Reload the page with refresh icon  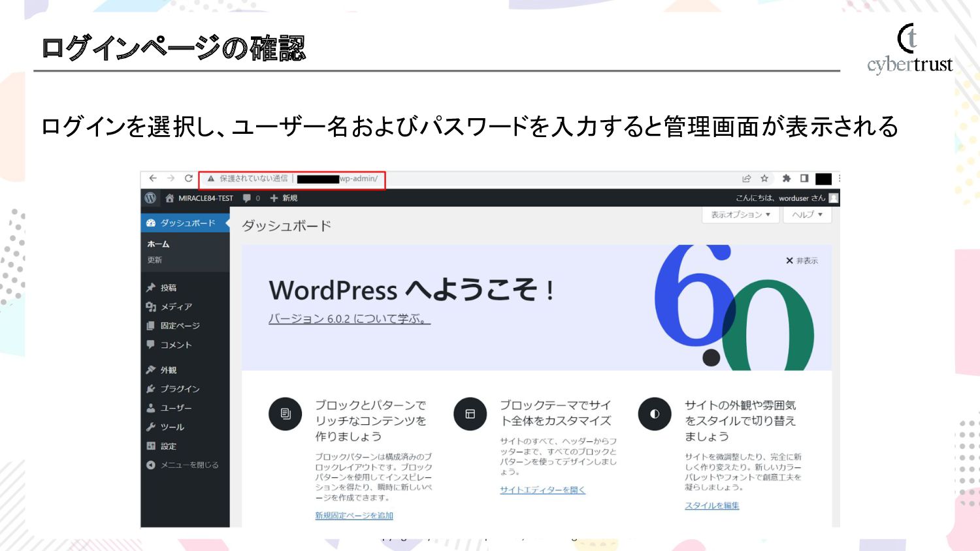[188, 178]
